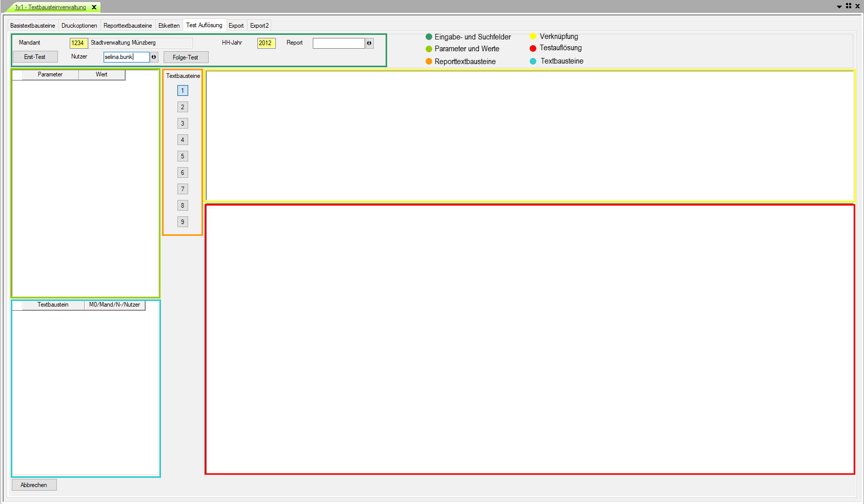Click into the Report input field
Image resolution: width=864 pixels, height=504 pixels.
click(338, 43)
